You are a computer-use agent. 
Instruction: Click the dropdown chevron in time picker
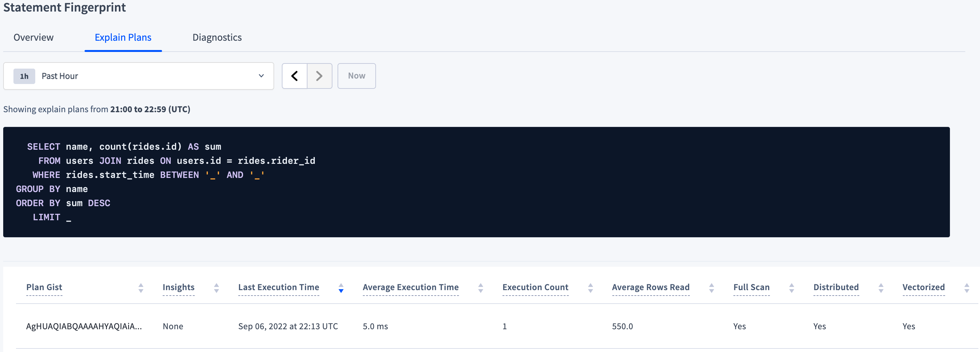(261, 76)
